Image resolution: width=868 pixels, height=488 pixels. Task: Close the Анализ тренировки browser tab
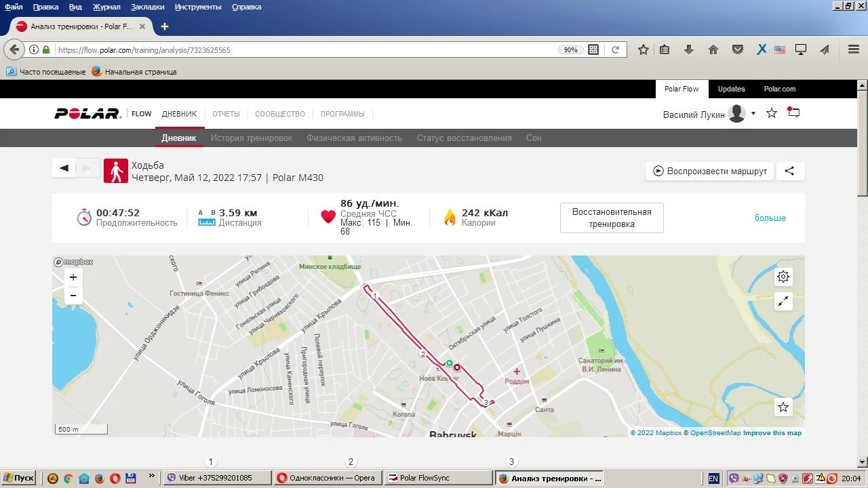coord(142,26)
